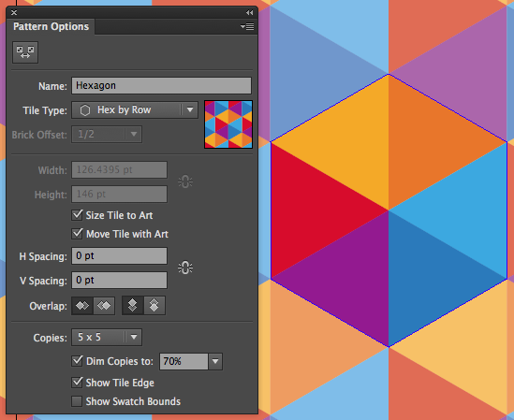Viewport: 514px width, 420px height.
Task: Click the dark blue triangle in hexagon tile
Action: 428,279
